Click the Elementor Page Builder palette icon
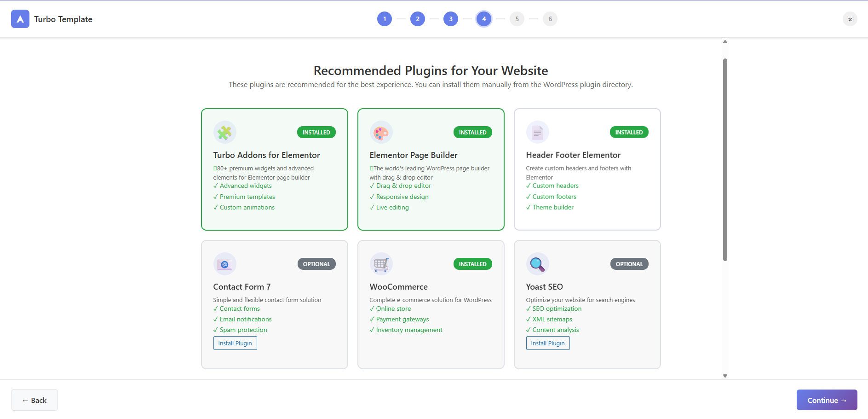Image resolution: width=868 pixels, height=419 pixels. (381, 132)
